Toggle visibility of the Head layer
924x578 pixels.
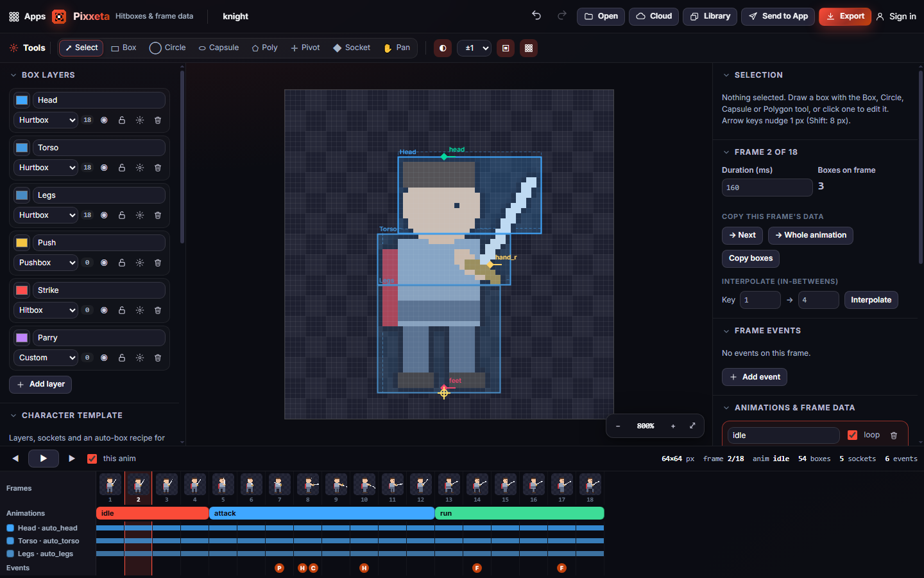tap(104, 120)
